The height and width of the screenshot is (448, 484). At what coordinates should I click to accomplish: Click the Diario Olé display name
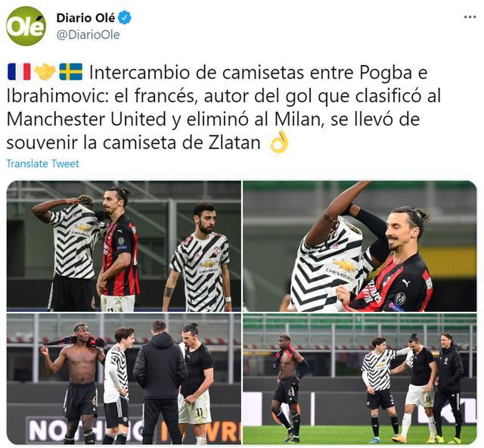85,18
